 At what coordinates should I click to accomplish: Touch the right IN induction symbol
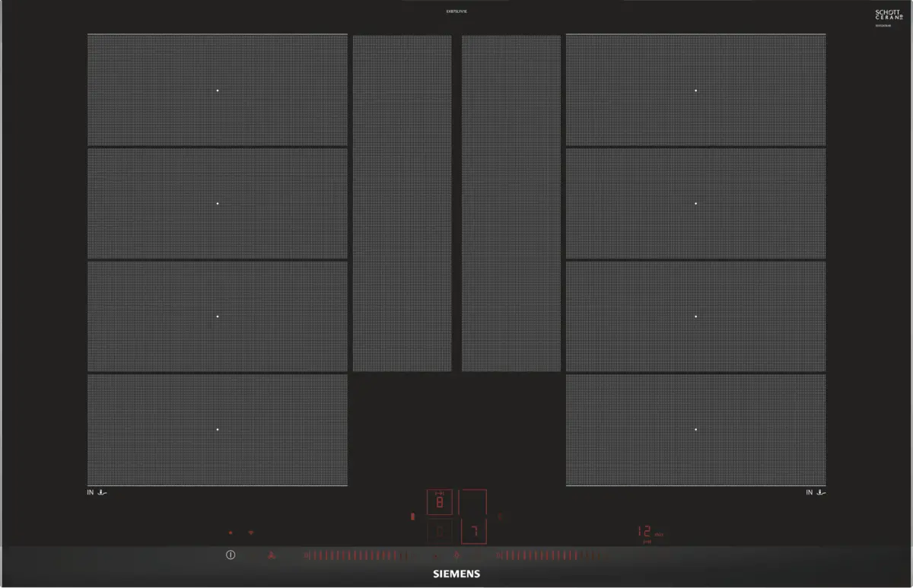(816, 493)
